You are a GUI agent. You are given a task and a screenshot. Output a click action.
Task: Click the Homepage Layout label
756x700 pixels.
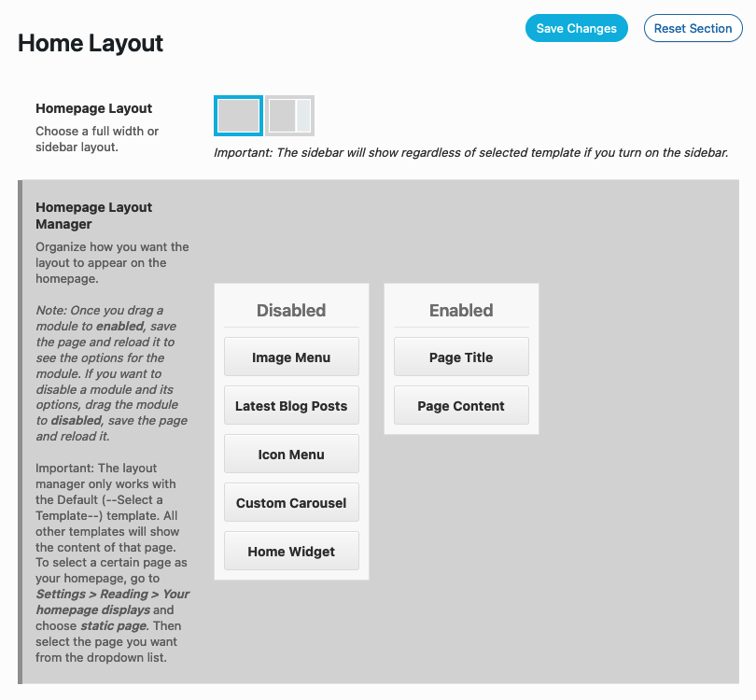[93, 108]
